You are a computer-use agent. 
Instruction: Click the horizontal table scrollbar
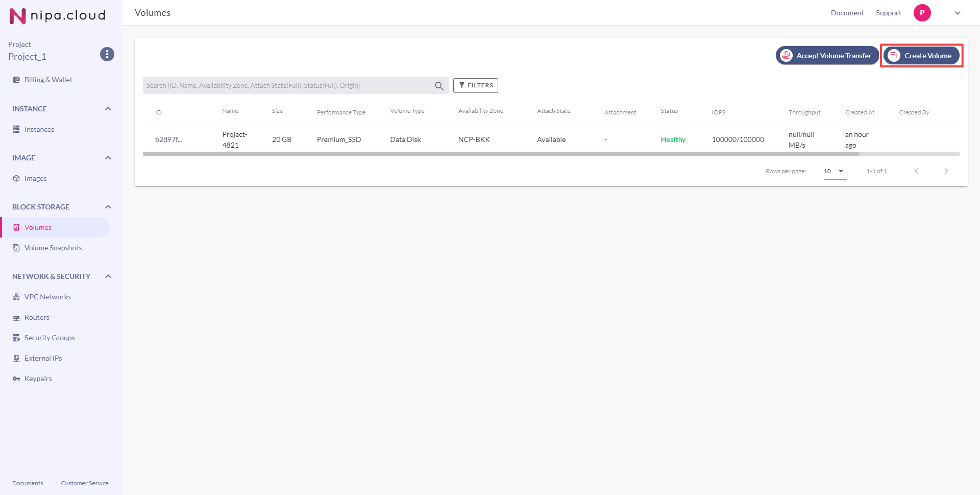click(x=500, y=154)
